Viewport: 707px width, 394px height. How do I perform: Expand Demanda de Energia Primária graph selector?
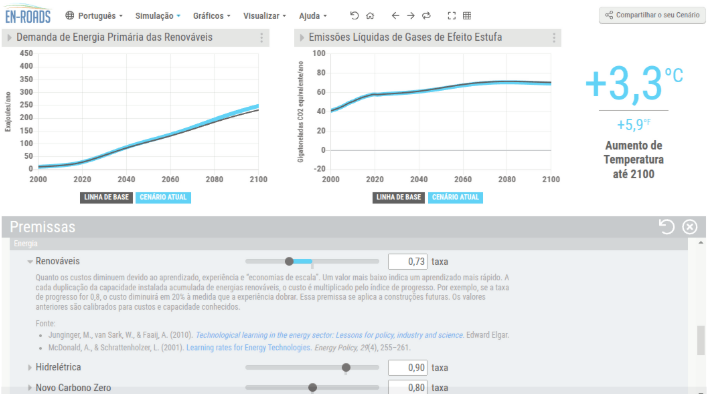(x=9, y=38)
